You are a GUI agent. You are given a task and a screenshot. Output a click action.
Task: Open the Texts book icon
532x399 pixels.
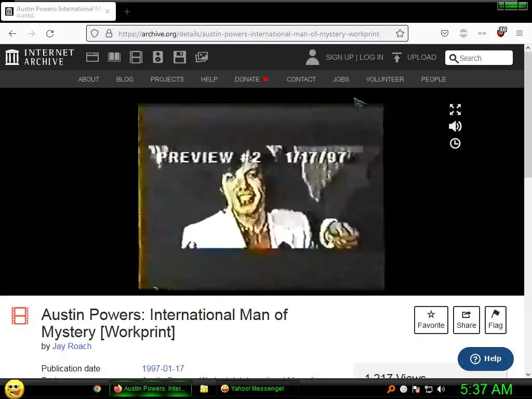(x=114, y=57)
